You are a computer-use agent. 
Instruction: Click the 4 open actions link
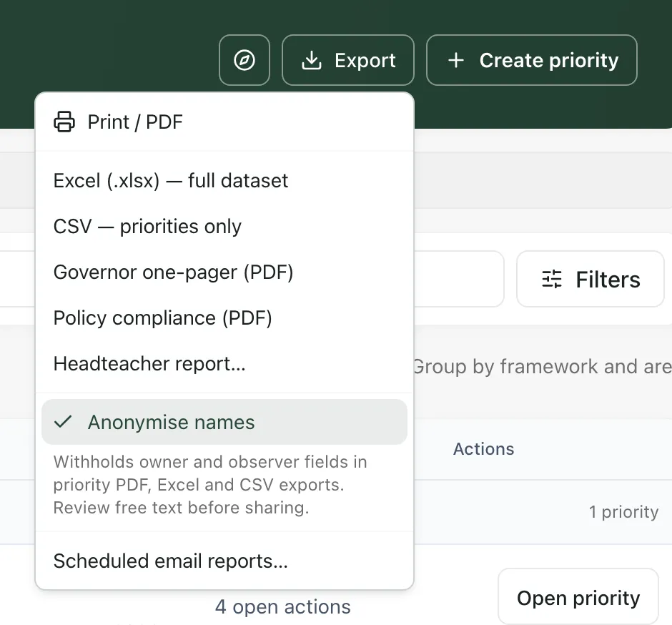click(283, 606)
